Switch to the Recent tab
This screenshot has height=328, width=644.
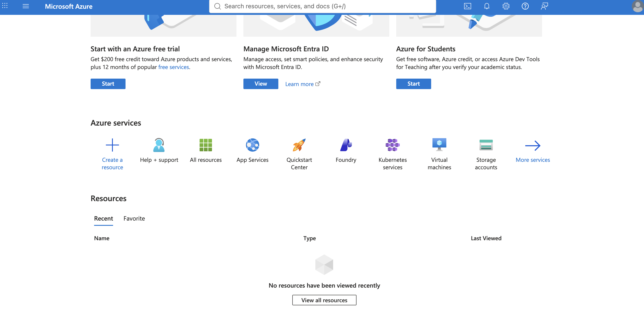(x=103, y=219)
